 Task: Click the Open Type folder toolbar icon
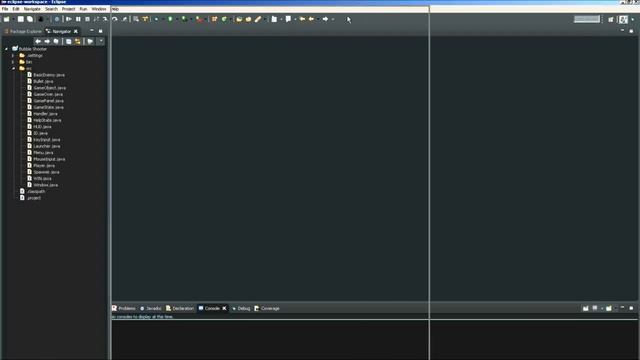[239, 19]
